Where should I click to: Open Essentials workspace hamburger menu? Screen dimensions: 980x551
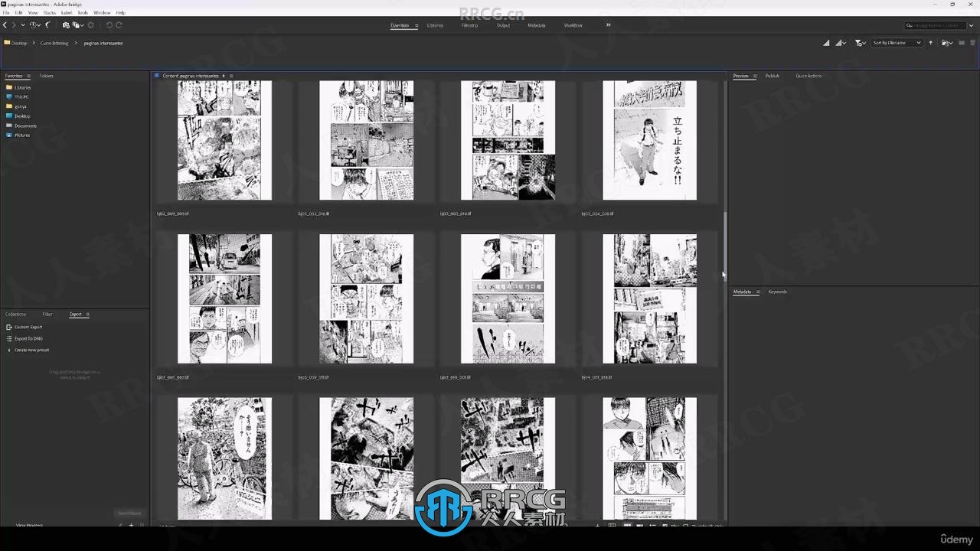point(416,25)
